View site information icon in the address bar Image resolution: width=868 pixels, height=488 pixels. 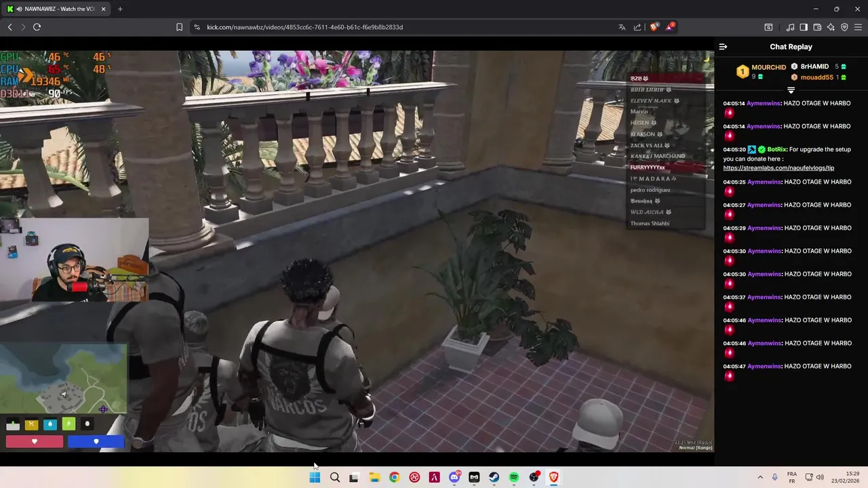point(197,27)
